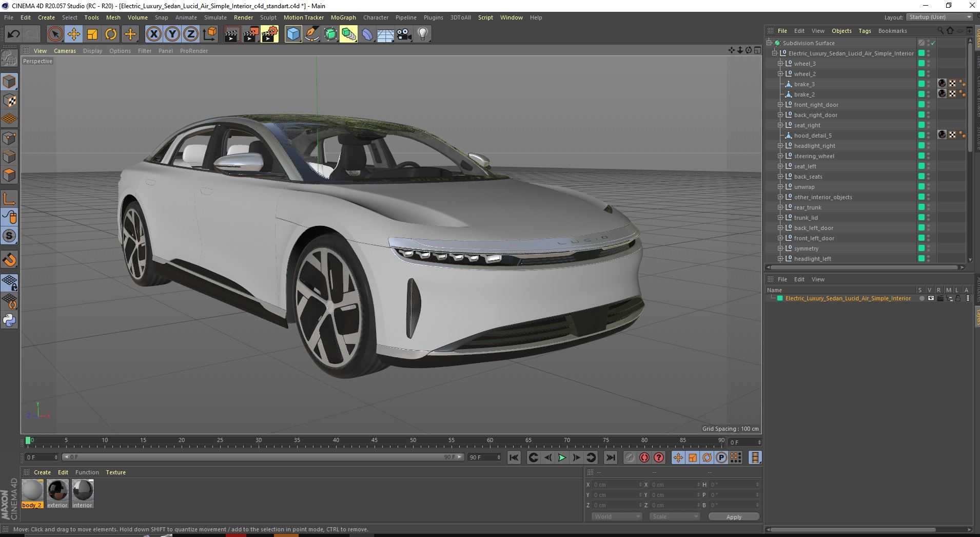The width and height of the screenshot is (980, 537).
Task: Open the Objects manager Tags menu
Action: click(x=865, y=31)
